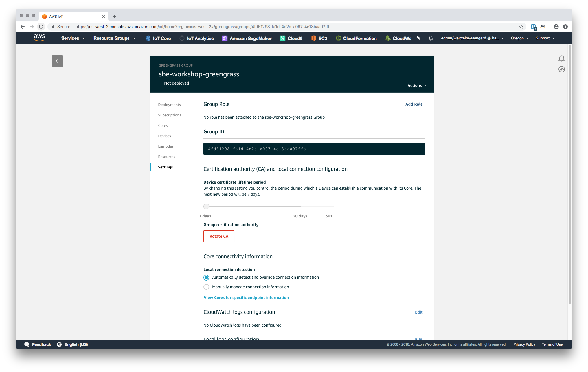
Task: Open the Terms of Use link
Action: pyautogui.click(x=552, y=344)
